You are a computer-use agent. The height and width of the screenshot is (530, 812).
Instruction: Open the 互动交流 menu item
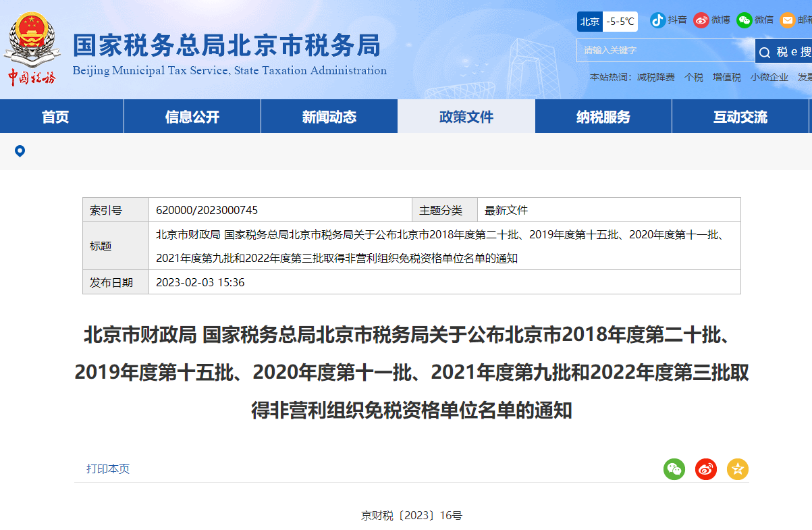pos(740,115)
